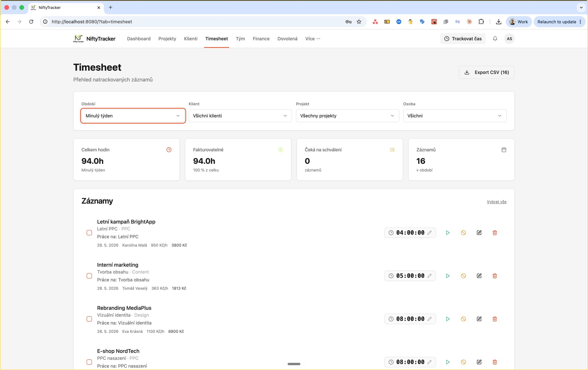The image size is (588, 370).
Task: Open the Projekt dropdown Všechny projekty
Action: pos(347,116)
